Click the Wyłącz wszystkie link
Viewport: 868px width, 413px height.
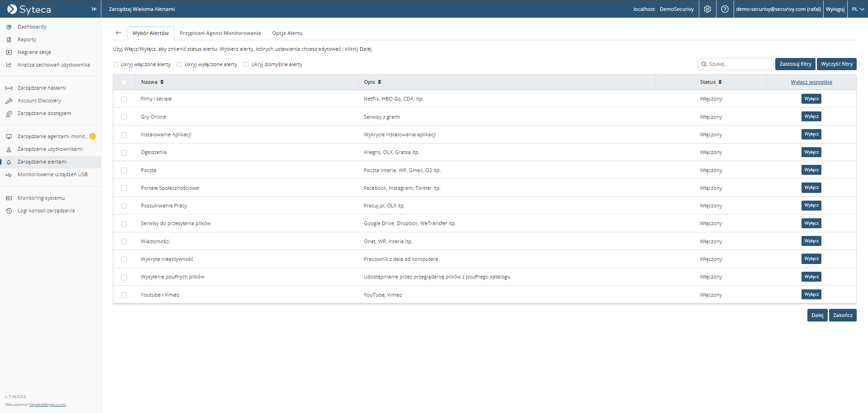(x=811, y=82)
